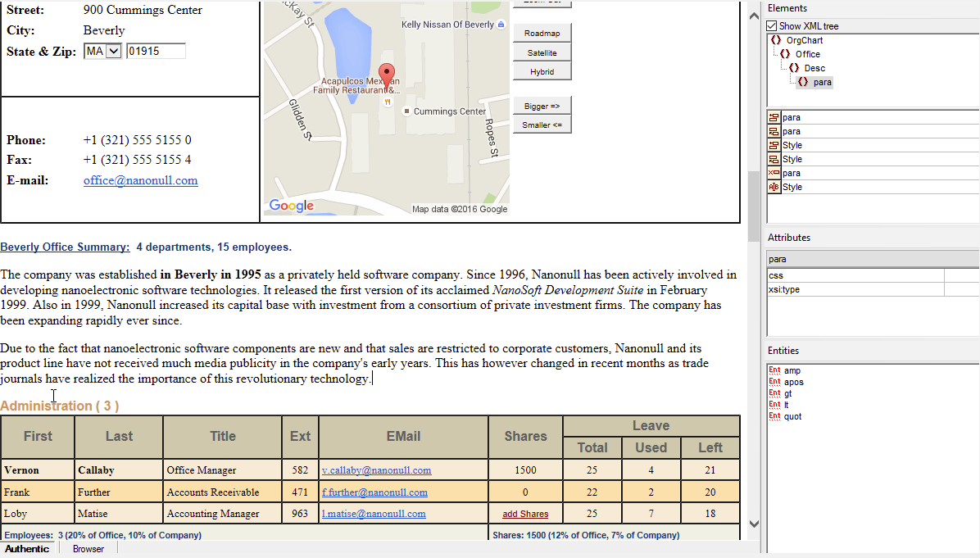Click the zip code field containing 01915
The height and width of the screenshot is (558, 980).
point(156,52)
